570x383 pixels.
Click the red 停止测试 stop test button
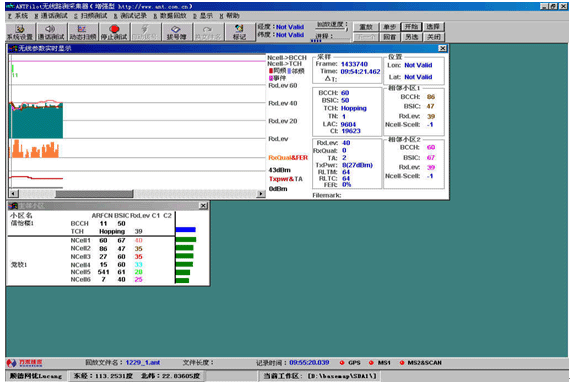pyautogui.click(x=114, y=32)
